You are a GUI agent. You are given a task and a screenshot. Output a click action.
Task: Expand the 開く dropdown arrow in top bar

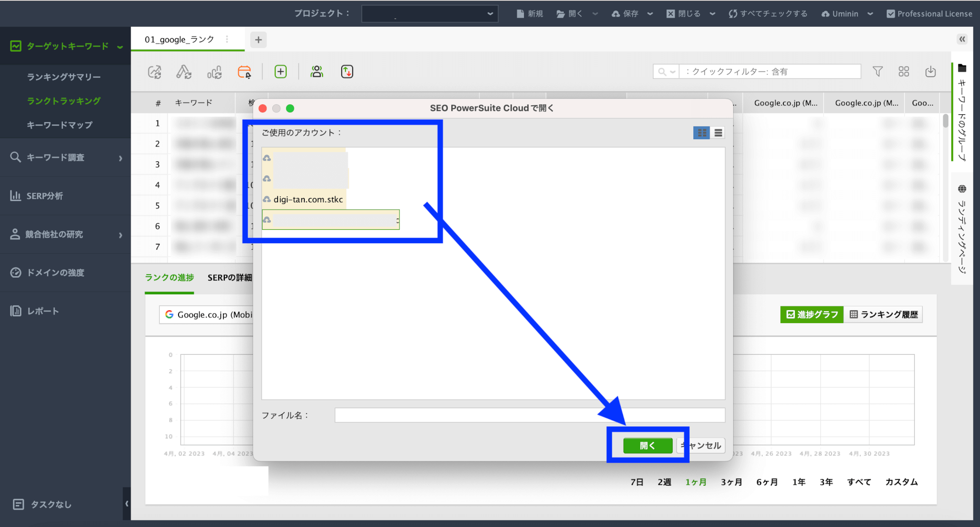pos(595,14)
